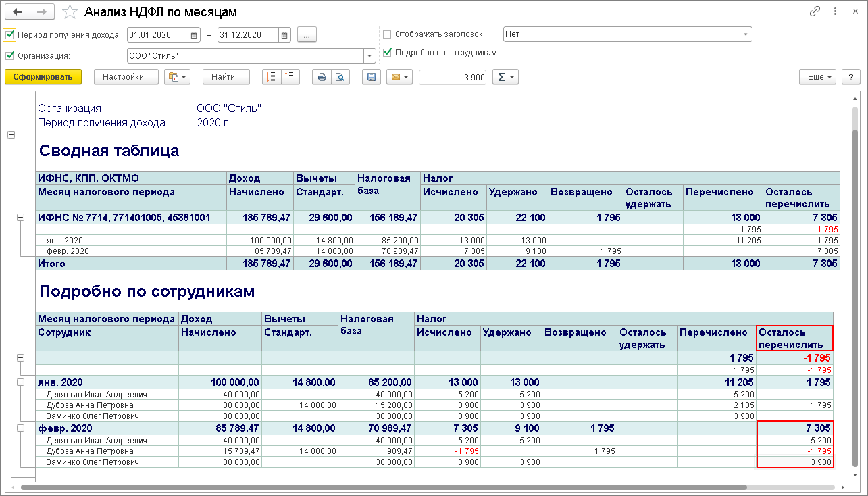Collapse the first unnamed month group

point(20,357)
